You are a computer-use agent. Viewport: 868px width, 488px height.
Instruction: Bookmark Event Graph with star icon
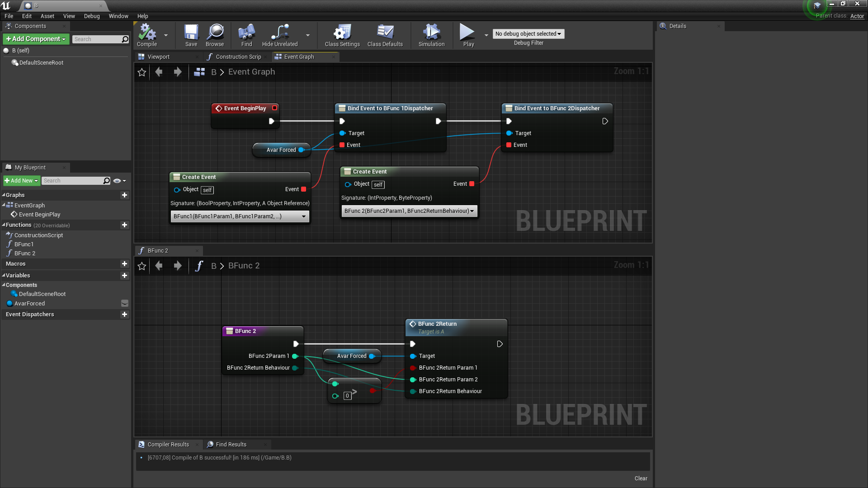click(x=142, y=72)
